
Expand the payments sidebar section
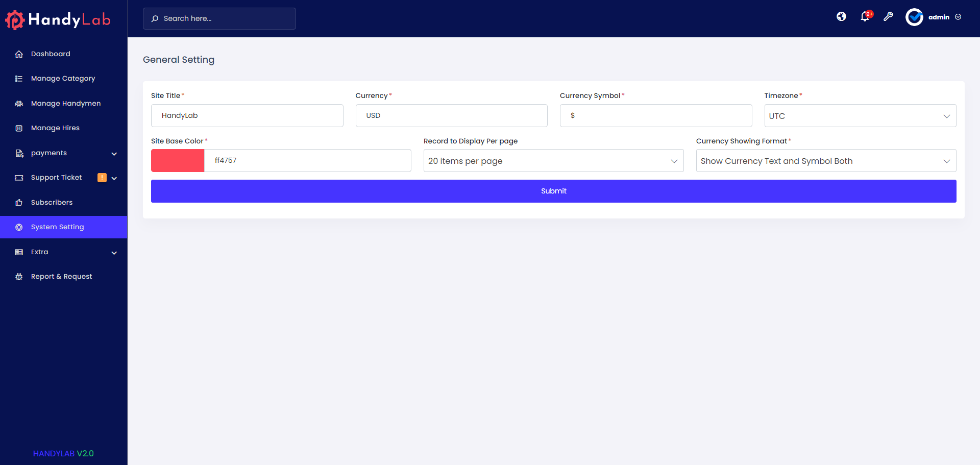click(x=48, y=153)
